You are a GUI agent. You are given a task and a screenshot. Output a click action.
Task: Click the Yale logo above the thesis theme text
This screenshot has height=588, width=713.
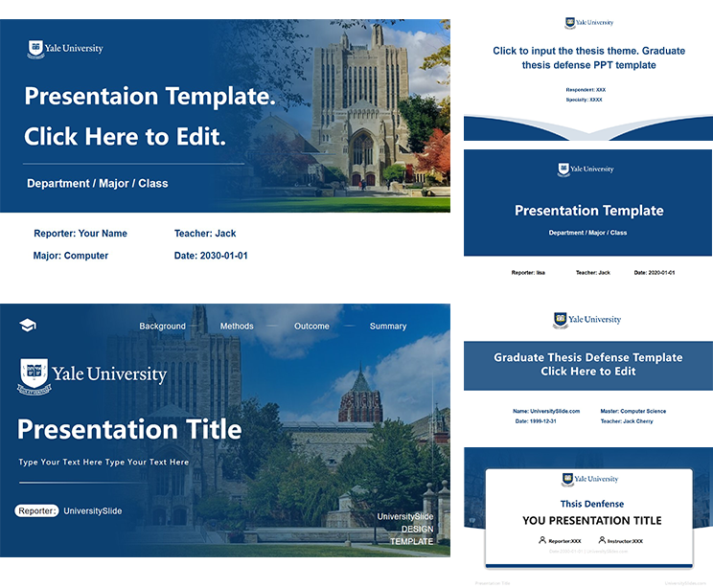[570, 22]
